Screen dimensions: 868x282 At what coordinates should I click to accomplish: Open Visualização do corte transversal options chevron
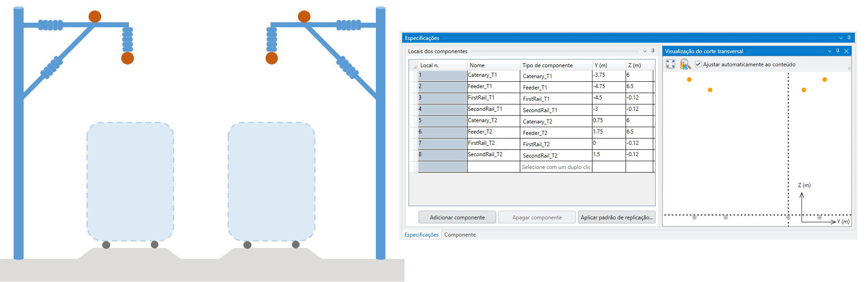829,51
